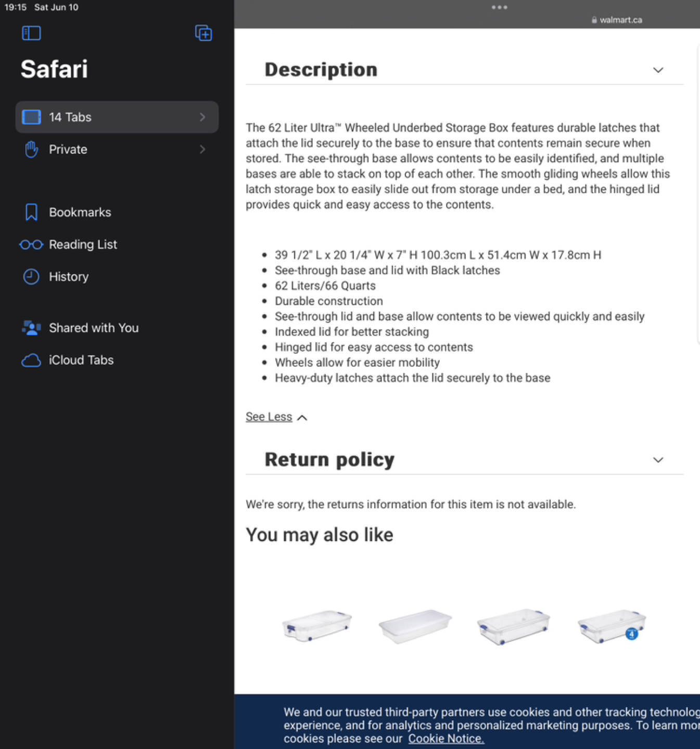The height and width of the screenshot is (749, 700).
Task: Collapse the Return policy section chevron
Action: pyautogui.click(x=658, y=460)
